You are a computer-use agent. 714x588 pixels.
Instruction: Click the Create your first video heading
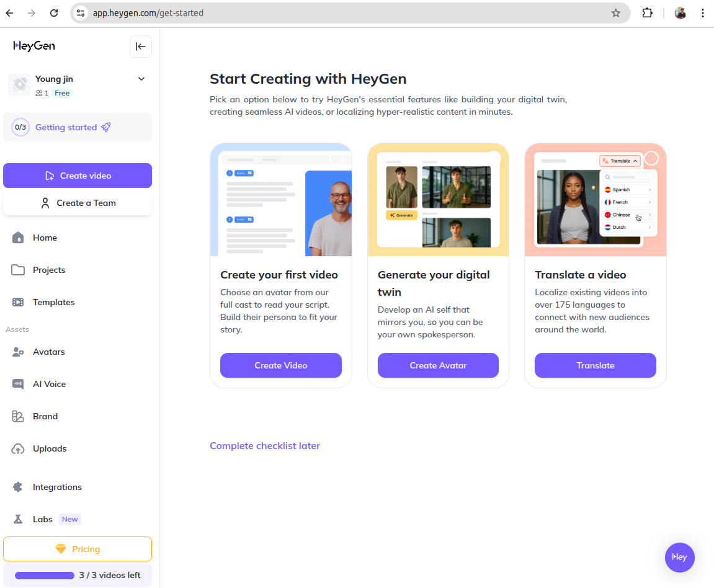coord(279,275)
